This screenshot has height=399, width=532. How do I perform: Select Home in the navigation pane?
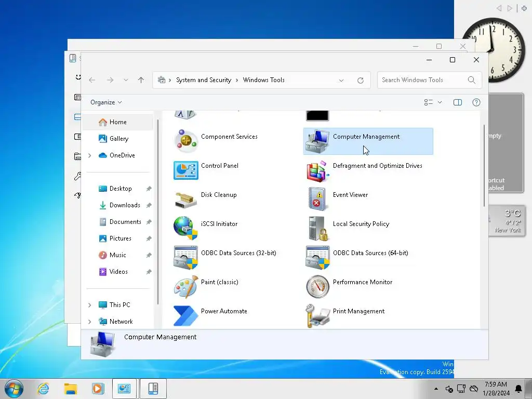pyautogui.click(x=118, y=122)
